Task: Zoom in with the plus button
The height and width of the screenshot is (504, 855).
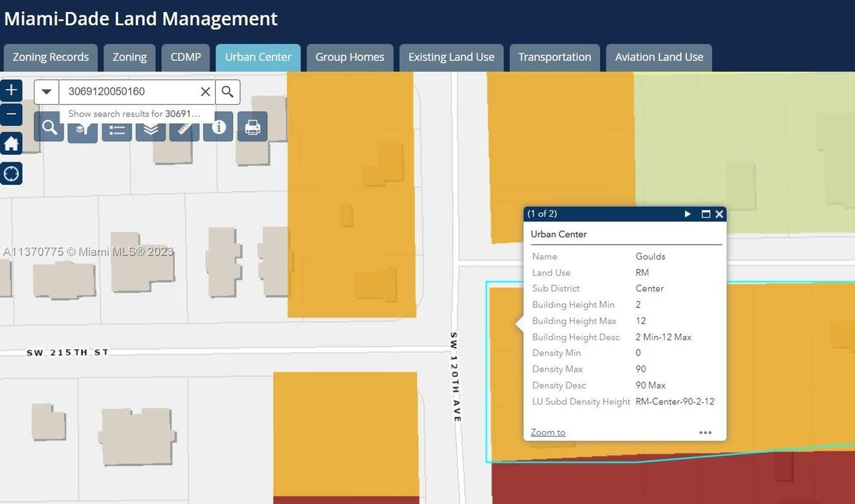Action: tap(11, 90)
